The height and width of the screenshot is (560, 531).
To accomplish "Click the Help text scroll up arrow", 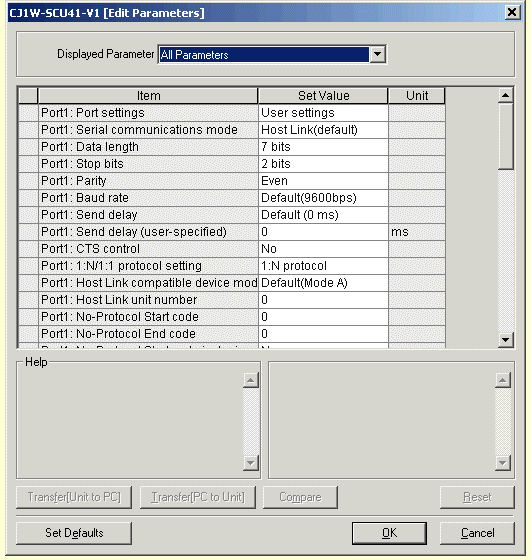I will tap(251, 380).
